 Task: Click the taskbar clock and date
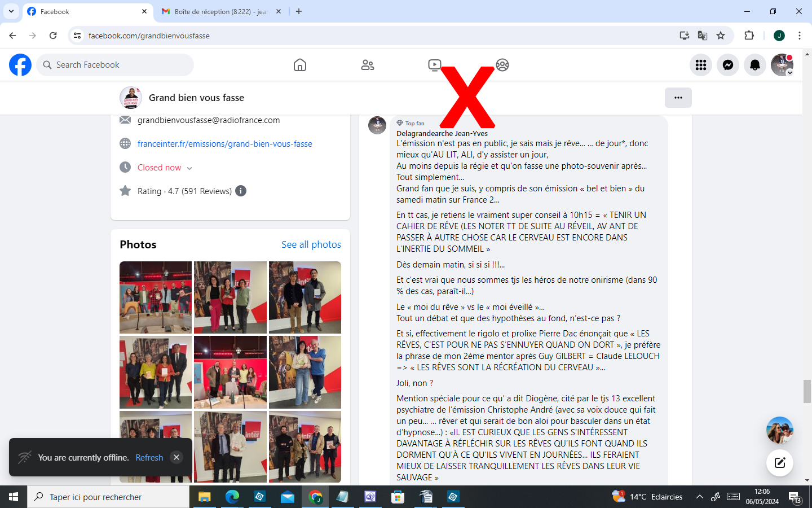coord(762,497)
